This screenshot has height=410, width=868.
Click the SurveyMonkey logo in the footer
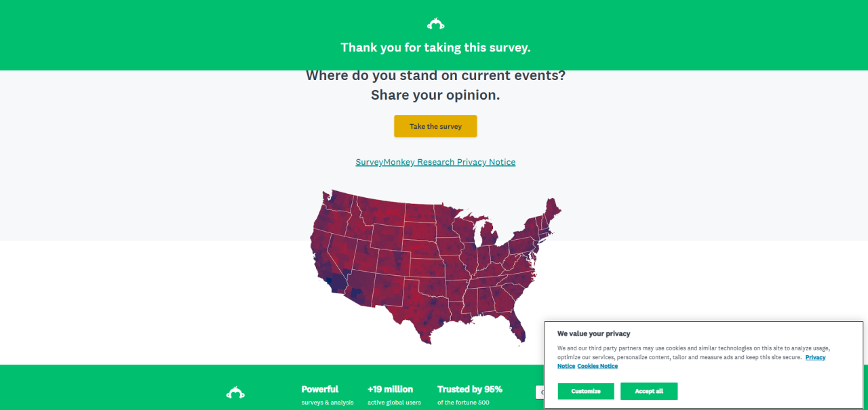[235, 392]
